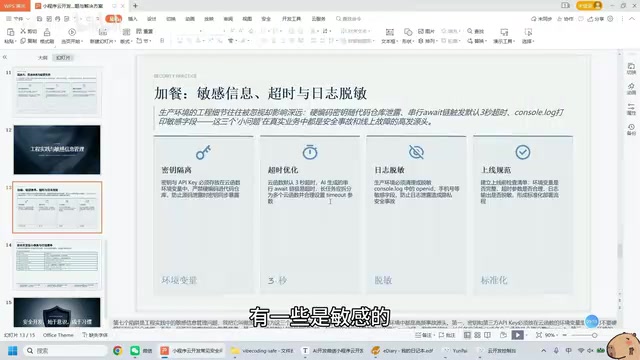Open the Animation (动画) ribbon tab
The image size is (640, 360).
[x=190, y=19]
